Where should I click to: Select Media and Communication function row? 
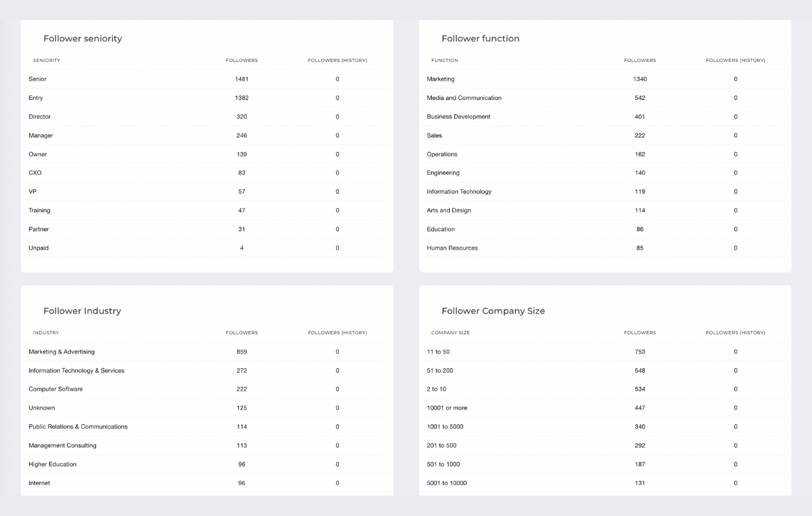(x=604, y=98)
